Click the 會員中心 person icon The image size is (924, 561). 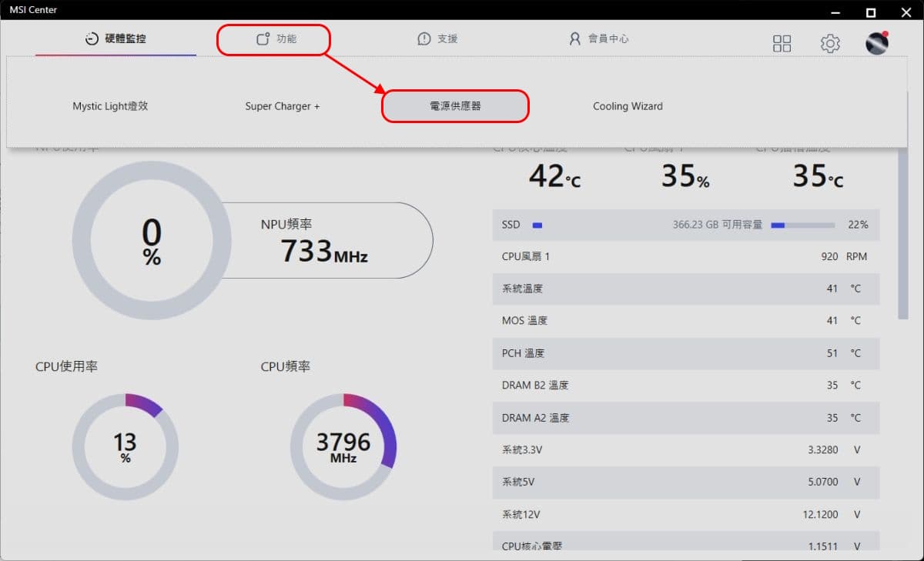coord(574,38)
